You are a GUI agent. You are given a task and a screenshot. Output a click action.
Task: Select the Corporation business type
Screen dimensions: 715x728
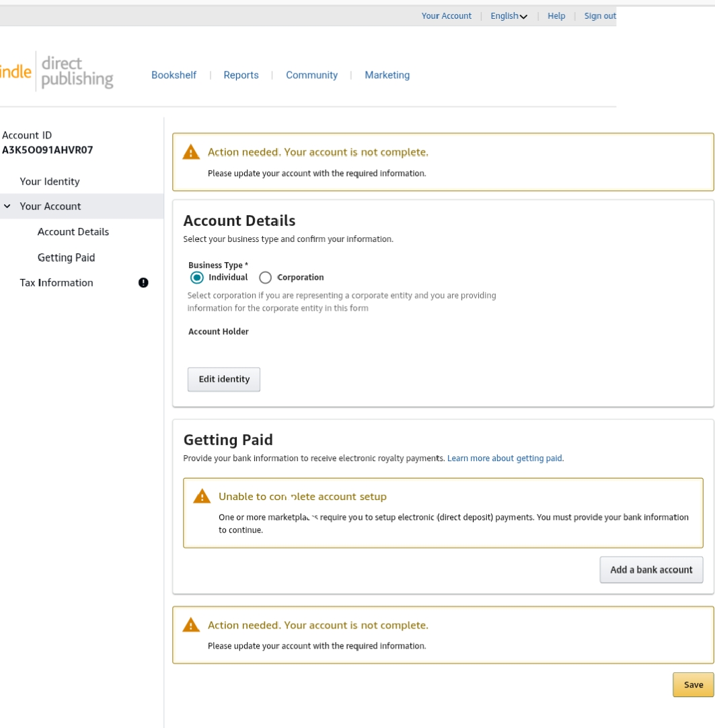click(x=265, y=278)
